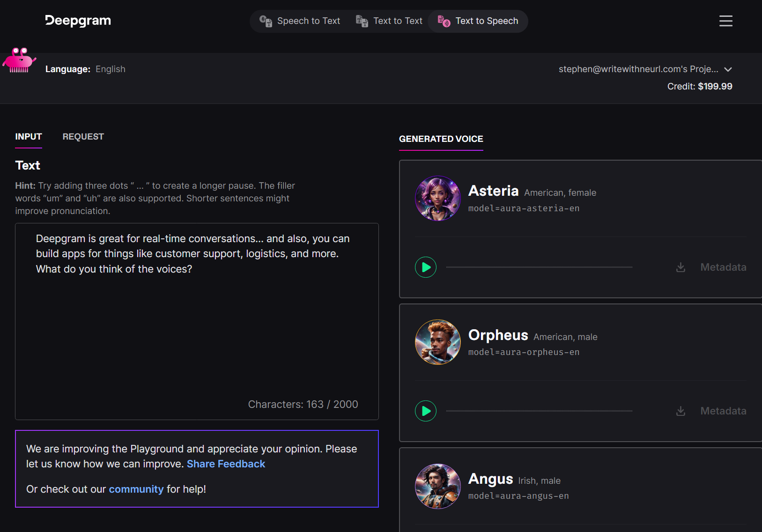
Task: Click the Angus voice name
Action: pyautogui.click(x=490, y=479)
